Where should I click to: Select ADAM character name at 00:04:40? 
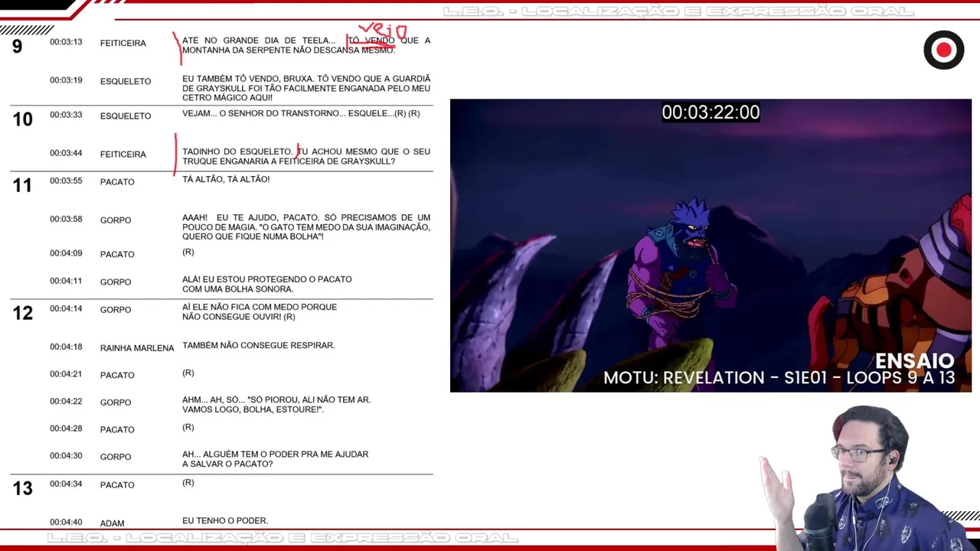pyautogui.click(x=112, y=523)
